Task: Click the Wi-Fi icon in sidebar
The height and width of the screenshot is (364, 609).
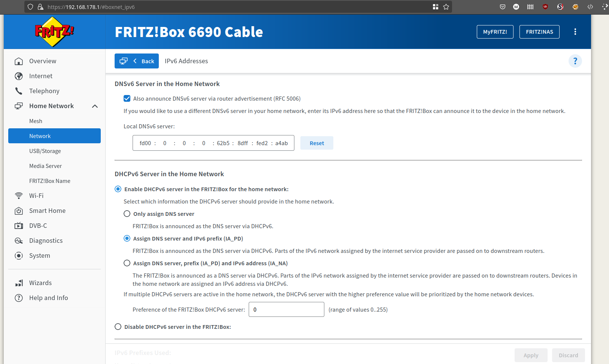Action: pyautogui.click(x=19, y=196)
